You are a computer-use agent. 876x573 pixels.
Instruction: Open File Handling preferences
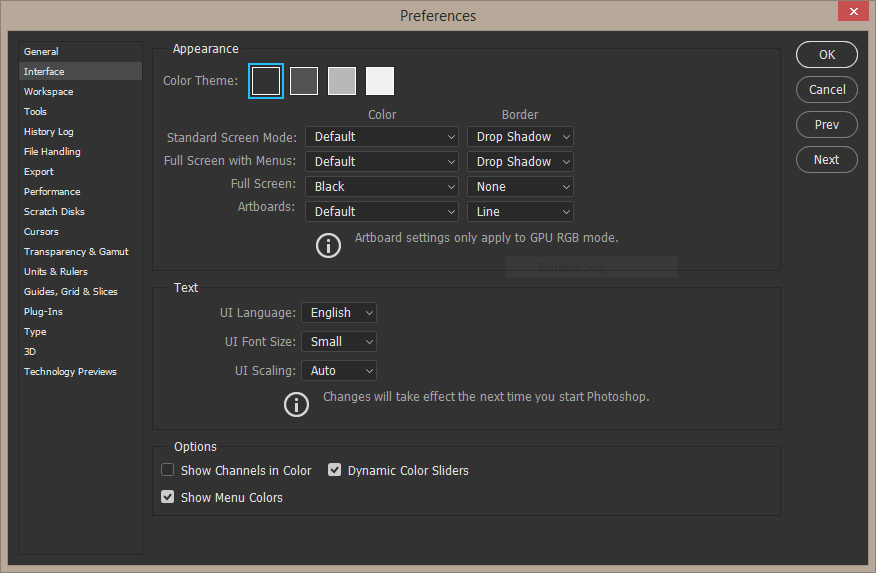[80, 152]
